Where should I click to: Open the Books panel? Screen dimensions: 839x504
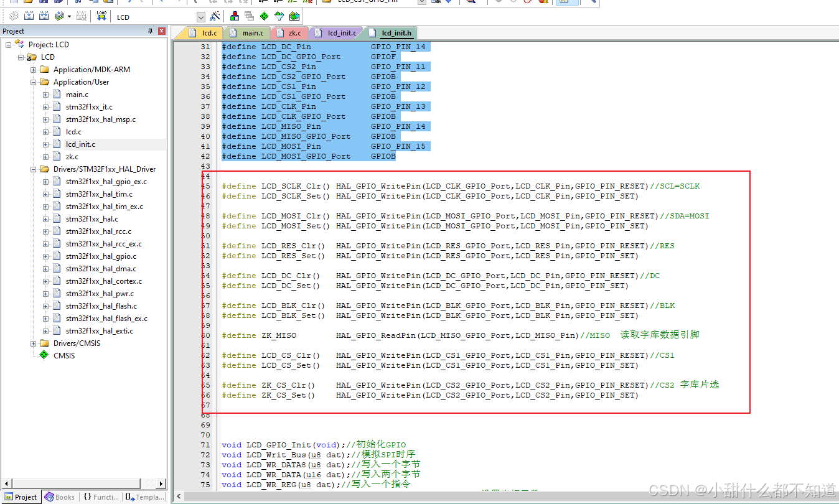click(59, 497)
